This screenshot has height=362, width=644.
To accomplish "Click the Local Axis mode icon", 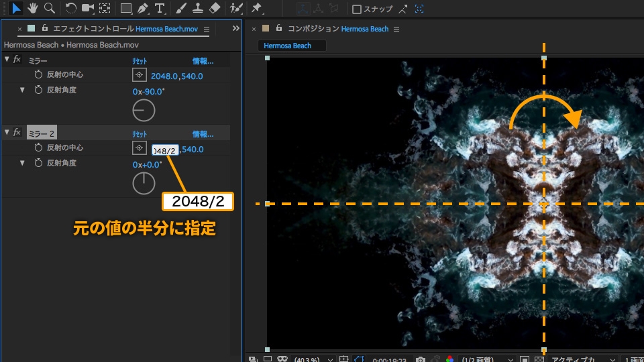I will [x=303, y=9].
